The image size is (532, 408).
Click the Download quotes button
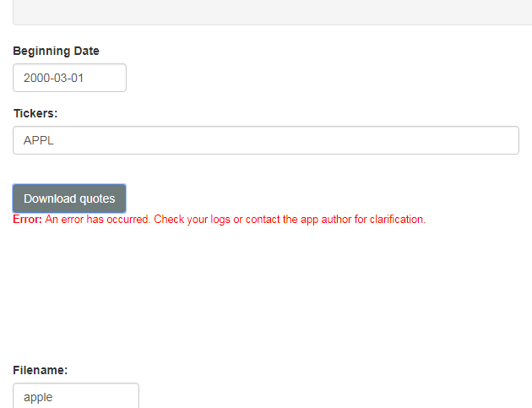coord(69,199)
